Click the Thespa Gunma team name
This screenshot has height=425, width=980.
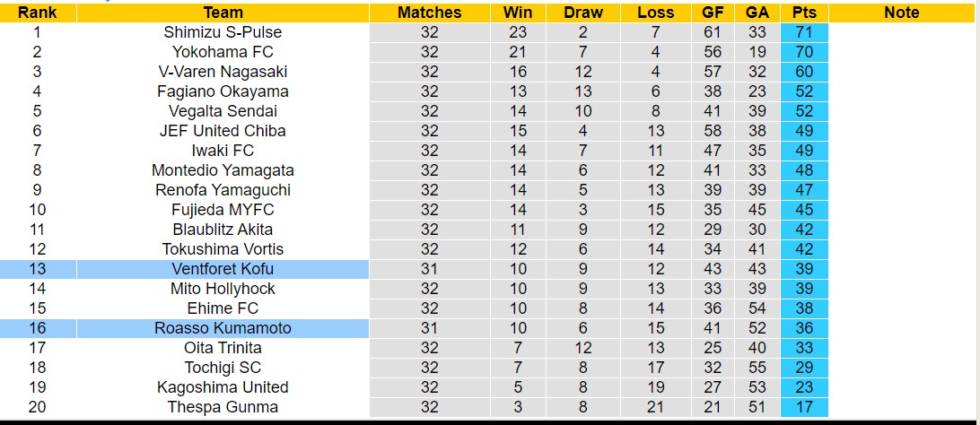223,407
